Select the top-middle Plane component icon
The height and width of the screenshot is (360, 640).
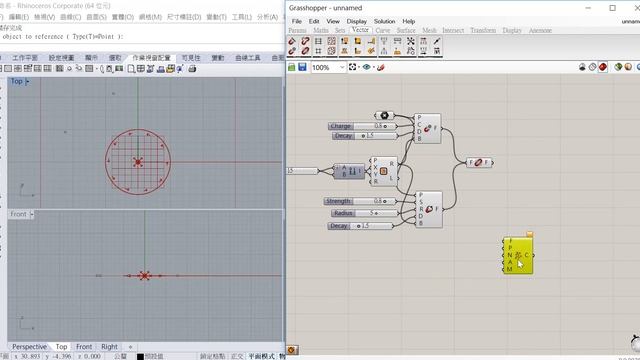358,41
